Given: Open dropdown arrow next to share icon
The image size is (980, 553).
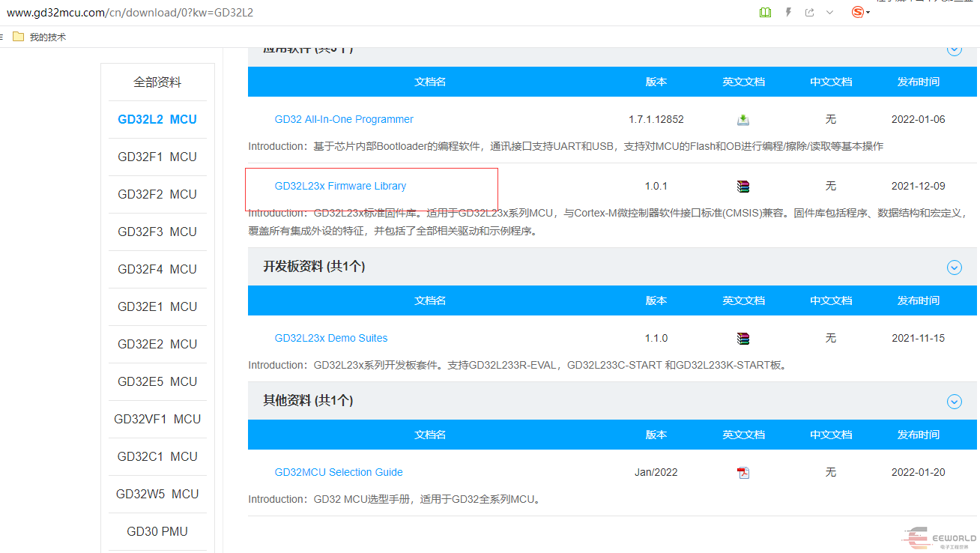Looking at the screenshot, I should coord(829,13).
